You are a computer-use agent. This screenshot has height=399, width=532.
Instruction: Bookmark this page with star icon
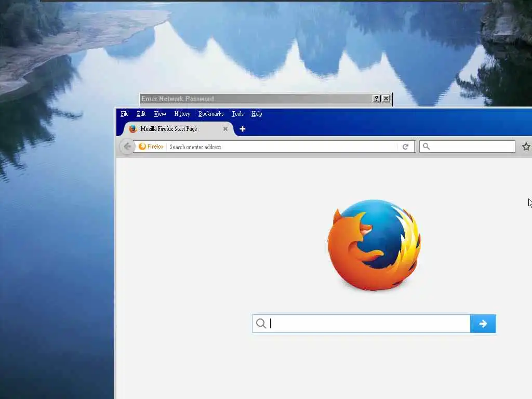point(526,147)
